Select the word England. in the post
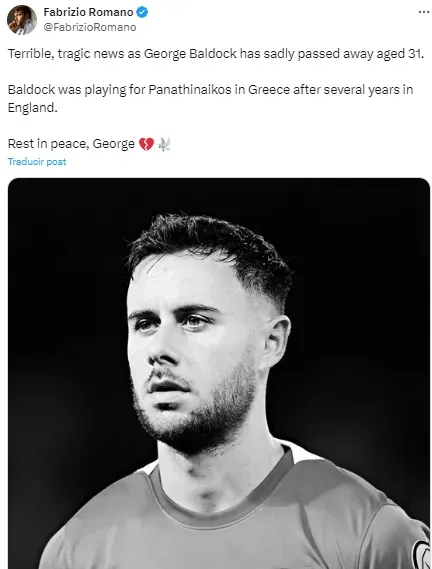The image size is (432, 569). click(x=33, y=108)
